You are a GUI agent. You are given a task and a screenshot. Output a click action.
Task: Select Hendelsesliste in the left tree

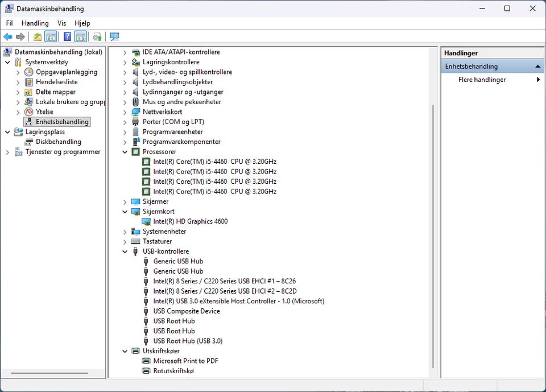57,82
